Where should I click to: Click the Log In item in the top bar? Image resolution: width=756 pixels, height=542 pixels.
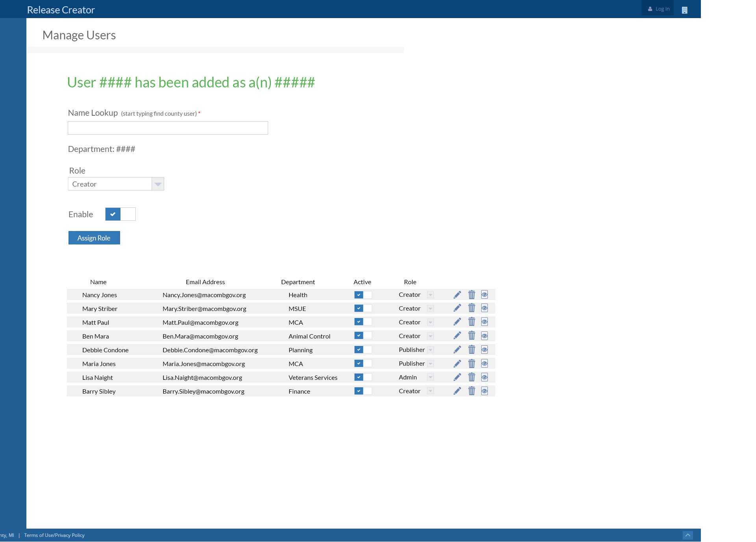[658, 9]
